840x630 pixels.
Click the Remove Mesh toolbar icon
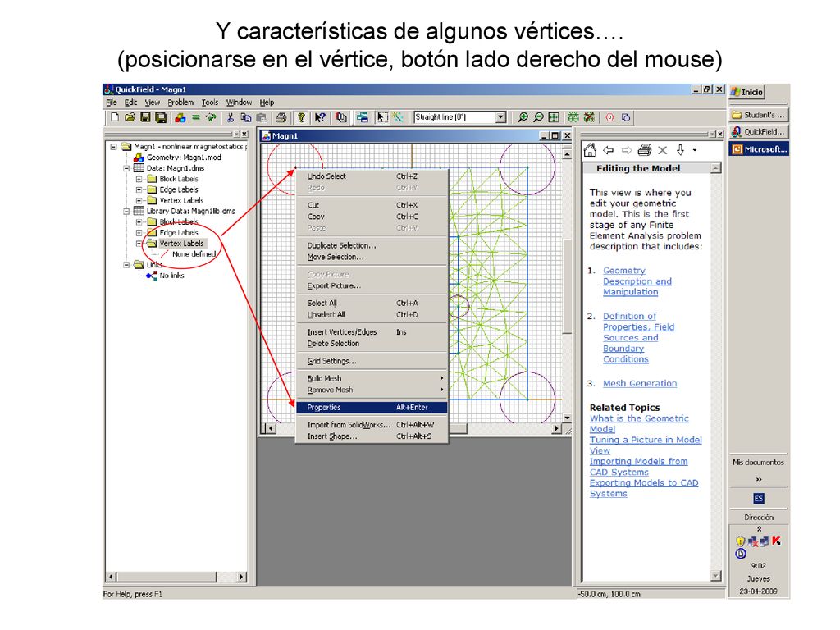(589, 117)
